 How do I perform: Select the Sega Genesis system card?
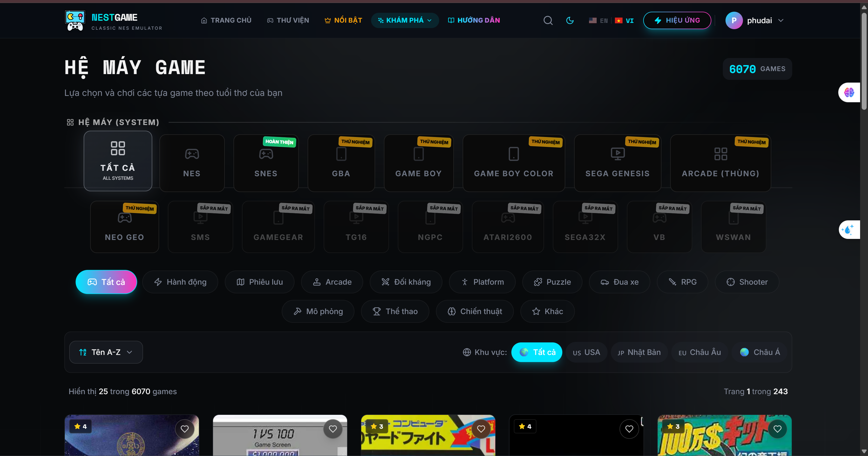(617, 163)
